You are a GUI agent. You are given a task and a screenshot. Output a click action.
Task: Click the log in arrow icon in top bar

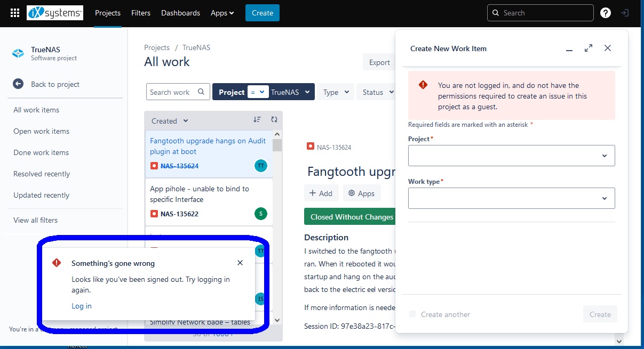(x=625, y=13)
